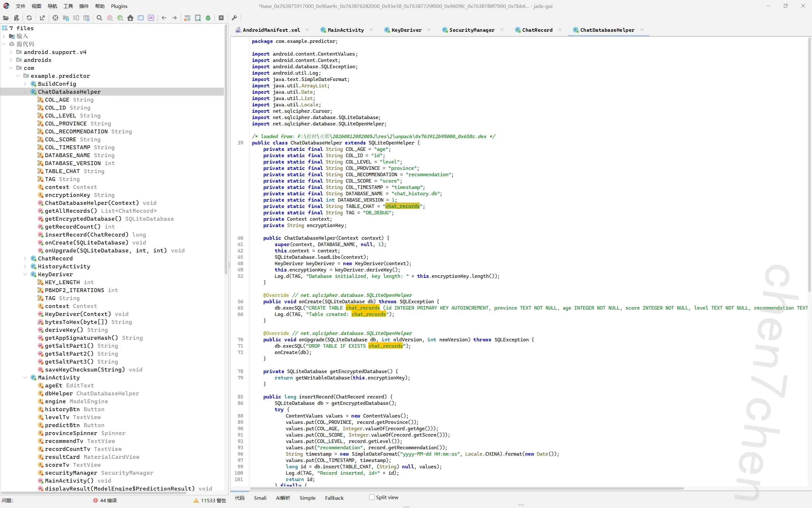Image resolution: width=812 pixels, height=508 pixels.
Task: Click the blue application window icon
Action: [141, 18]
